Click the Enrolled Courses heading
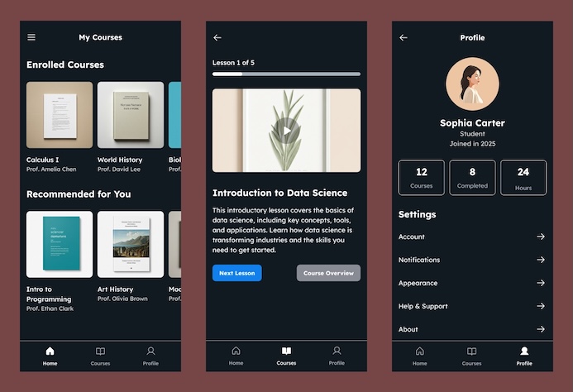Viewport: 573px width, 392px height. click(65, 65)
